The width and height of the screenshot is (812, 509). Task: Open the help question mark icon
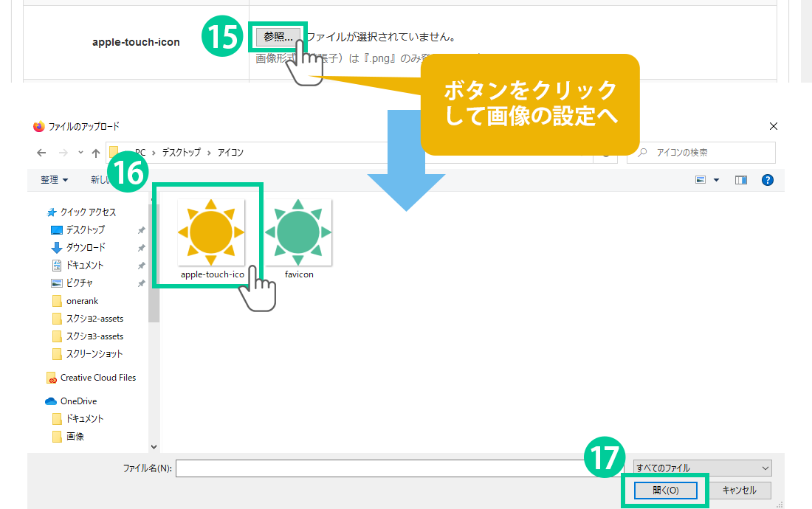[767, 180]
